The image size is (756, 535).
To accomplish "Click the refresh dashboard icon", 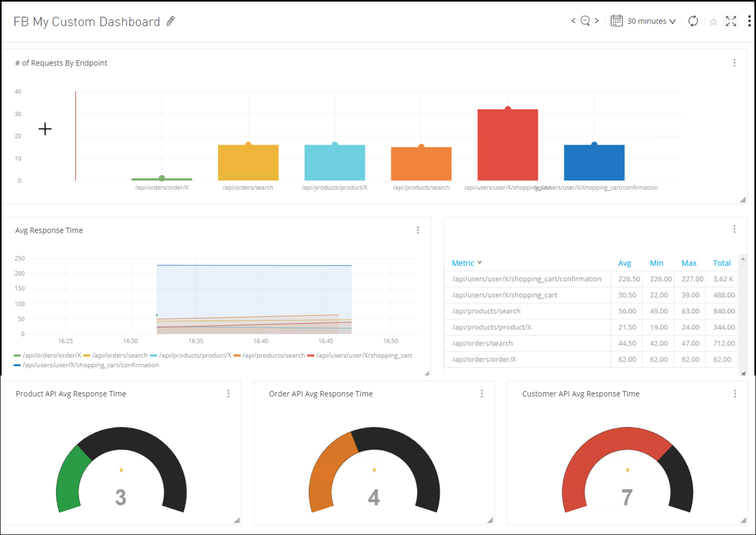I will pos(693,21).
